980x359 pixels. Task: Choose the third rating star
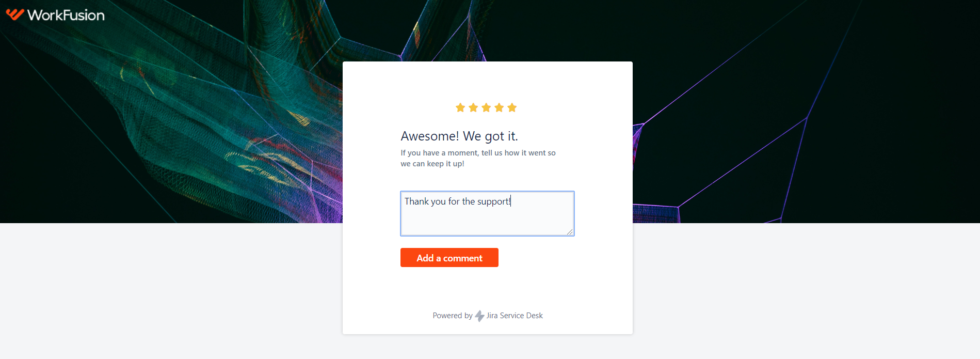click(486, 107)
